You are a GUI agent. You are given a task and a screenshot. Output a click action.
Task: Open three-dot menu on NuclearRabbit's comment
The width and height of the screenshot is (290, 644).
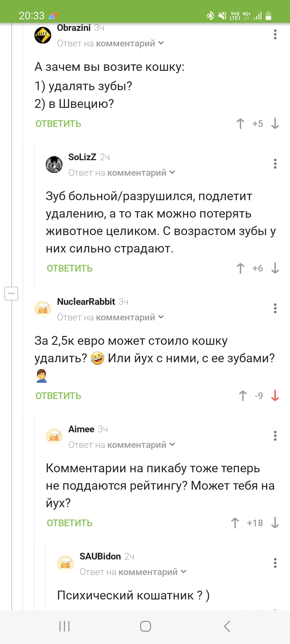(x=275, y=308)
